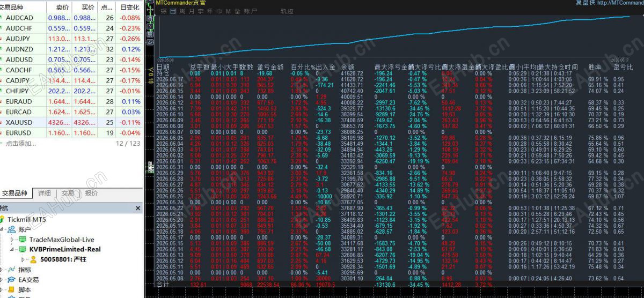Switch to 报价 tab in Market Watch
644x298 pixels.
tap(91, 193)
